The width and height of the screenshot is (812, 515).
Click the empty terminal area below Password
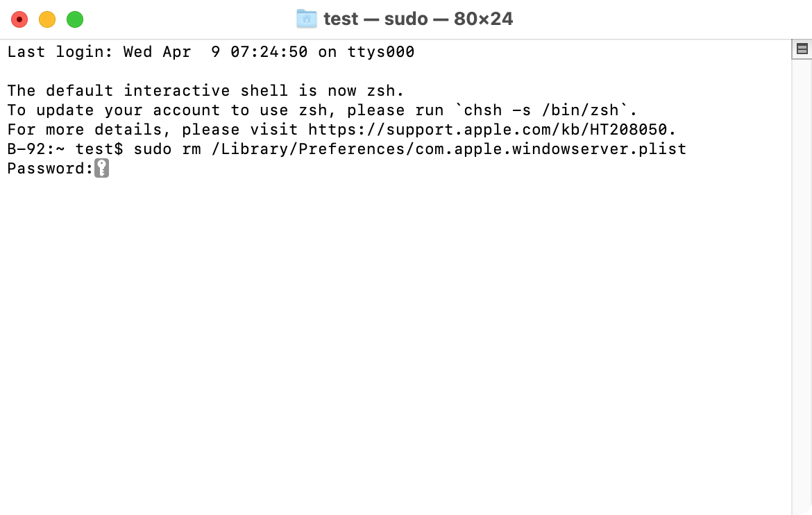coord(396,333)
